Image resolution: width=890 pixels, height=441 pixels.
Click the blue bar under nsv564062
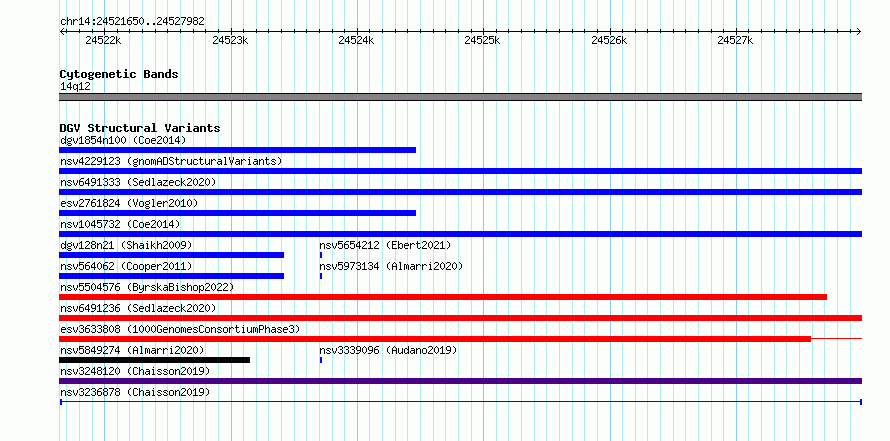pyautogui.click(x=171, y=276)
